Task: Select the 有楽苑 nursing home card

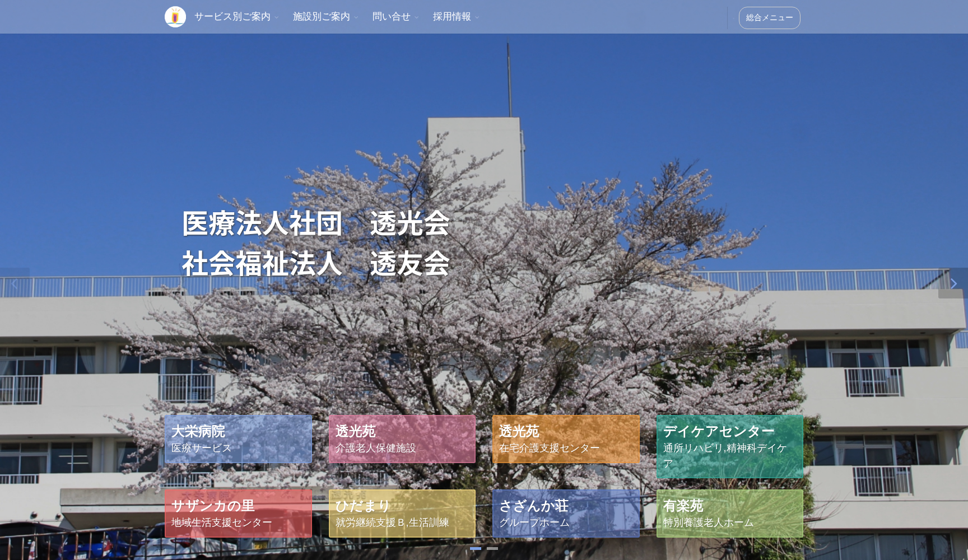Action: [730, 514]
